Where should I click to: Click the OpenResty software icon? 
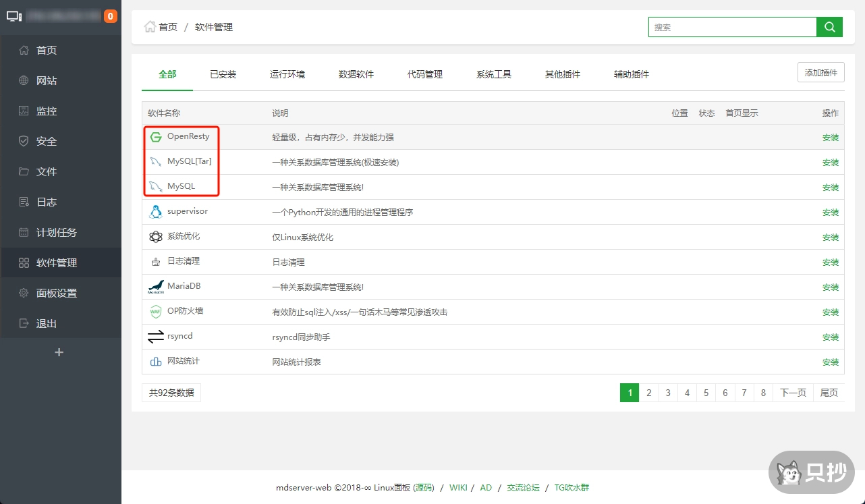tap(156, 136)
